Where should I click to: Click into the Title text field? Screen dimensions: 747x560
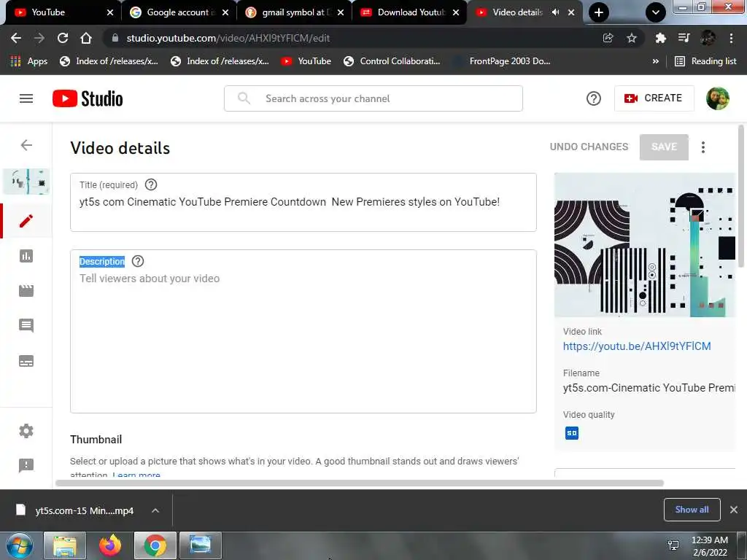[303, 203]
